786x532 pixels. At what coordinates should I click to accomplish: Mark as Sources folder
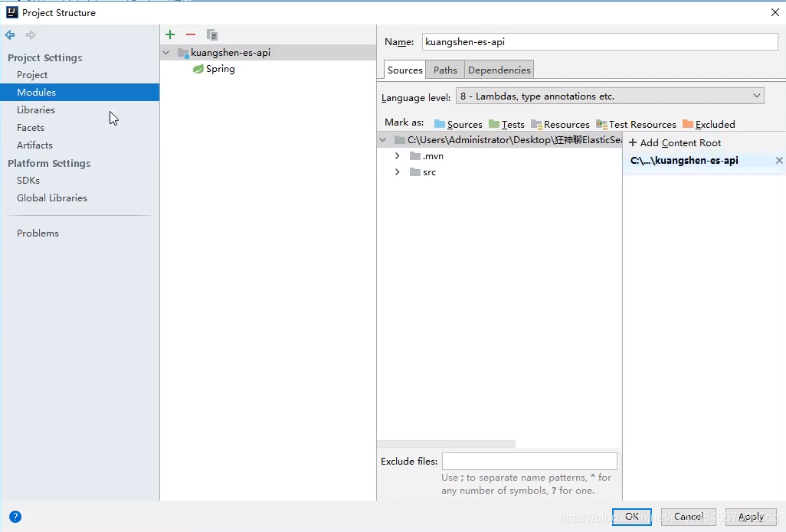coord(458,124)
